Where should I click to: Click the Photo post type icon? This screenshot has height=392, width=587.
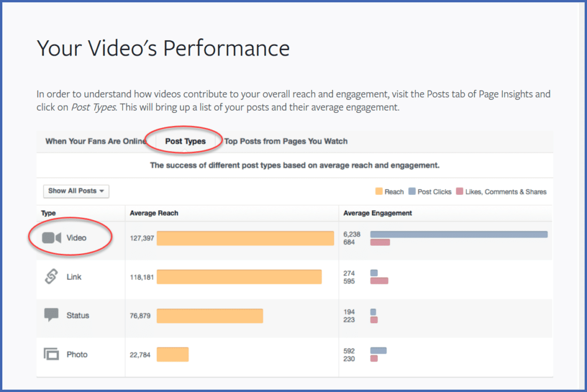(50, 354)
